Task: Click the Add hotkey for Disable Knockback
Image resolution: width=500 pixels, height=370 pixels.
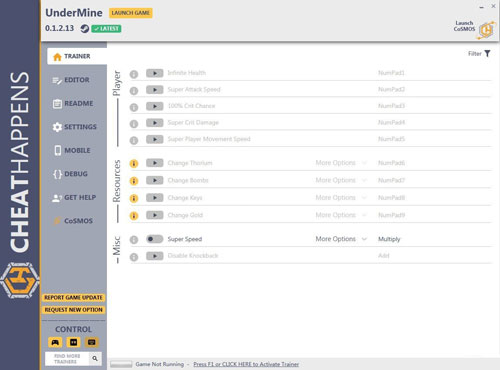Action: point(384,256)
